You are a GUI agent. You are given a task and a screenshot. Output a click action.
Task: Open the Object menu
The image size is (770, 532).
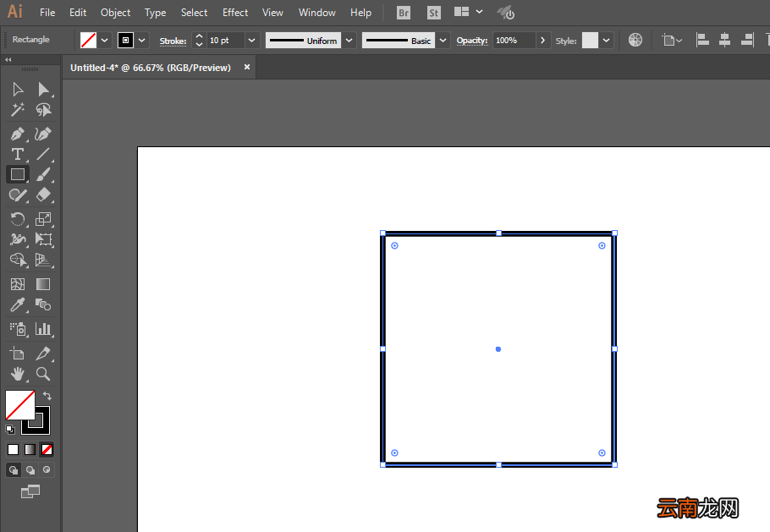(115, 13)
